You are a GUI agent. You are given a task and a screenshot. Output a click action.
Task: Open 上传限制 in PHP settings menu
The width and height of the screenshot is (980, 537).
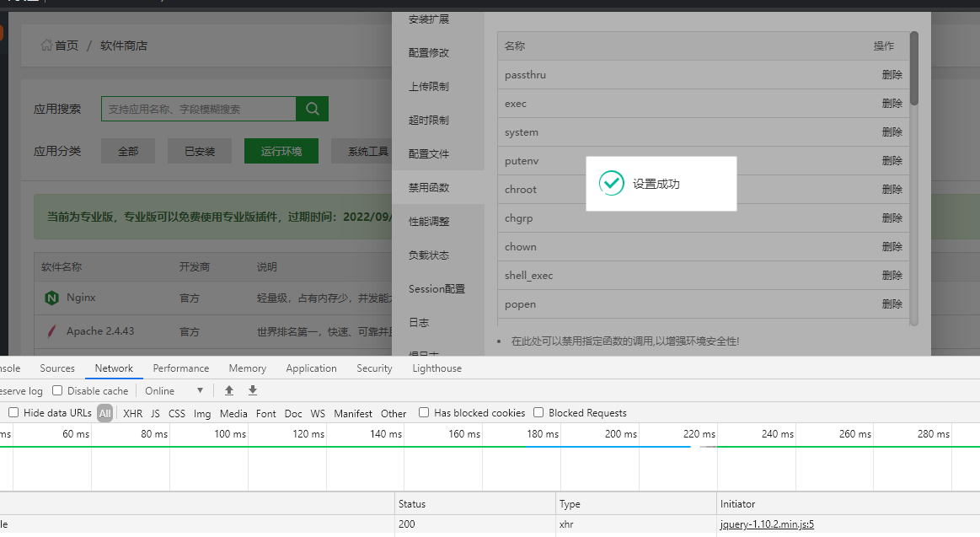pyautogui.click(x=438, y=86)
